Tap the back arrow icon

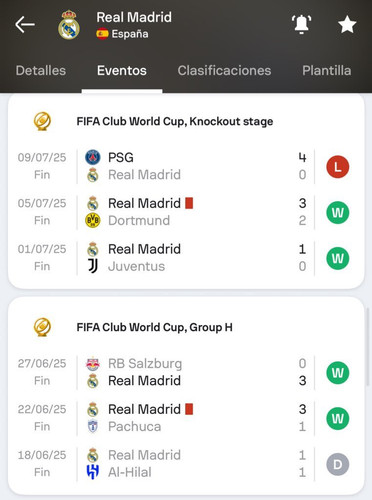tap(25, 24)
